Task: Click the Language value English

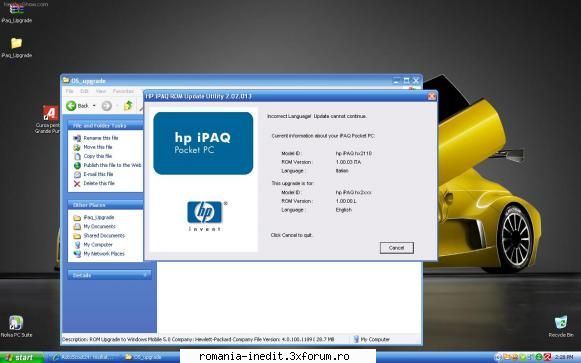Action: (x=344, y=210)
